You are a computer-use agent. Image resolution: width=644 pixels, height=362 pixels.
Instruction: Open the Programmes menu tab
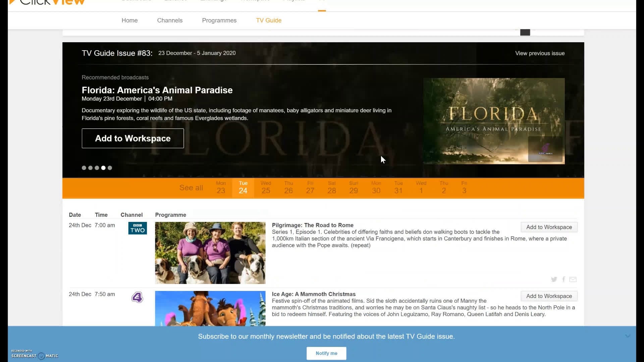tap(219, 20)
